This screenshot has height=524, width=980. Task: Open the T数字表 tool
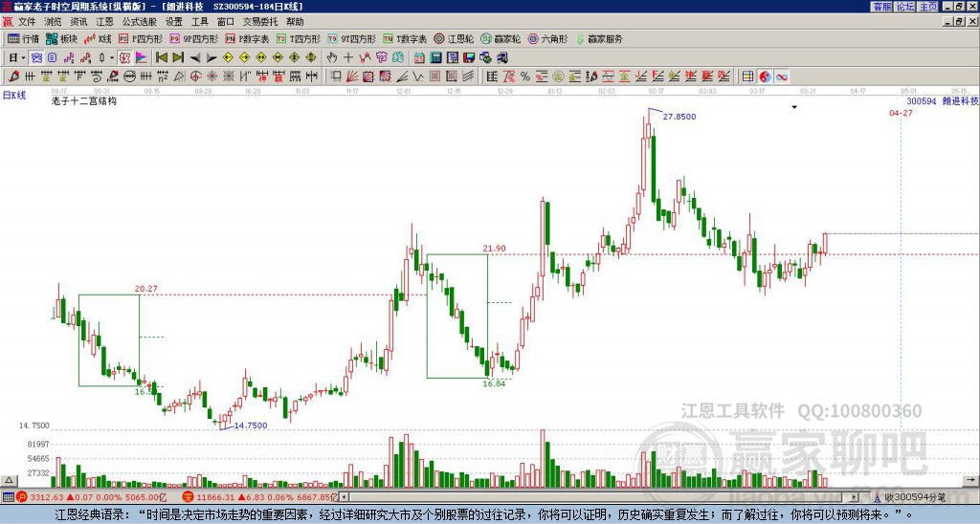[405, 38]
